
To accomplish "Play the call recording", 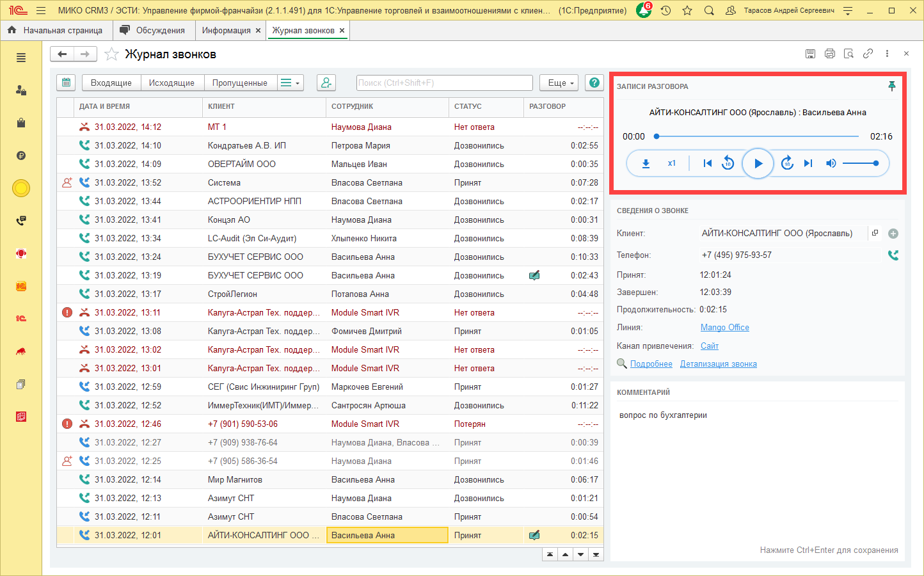I will (758, 163).
